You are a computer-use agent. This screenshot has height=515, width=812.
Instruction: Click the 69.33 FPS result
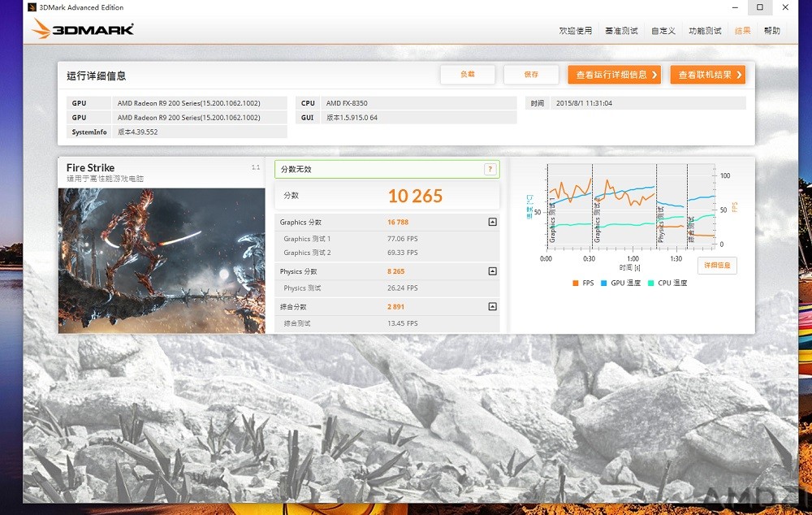tap(403, 253)
